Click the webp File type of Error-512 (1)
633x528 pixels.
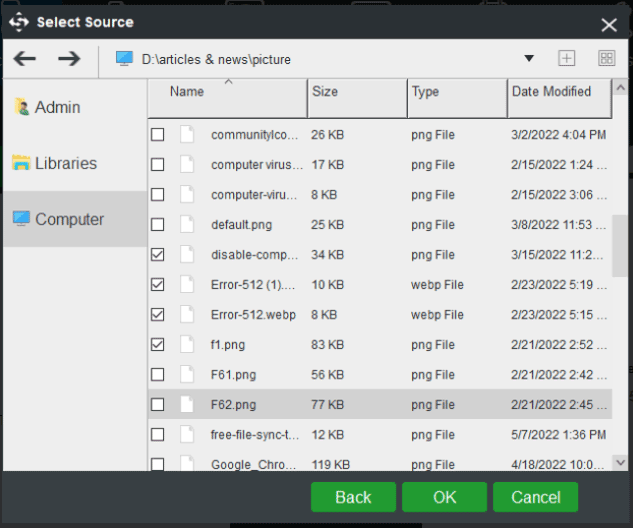click(437, 285)
